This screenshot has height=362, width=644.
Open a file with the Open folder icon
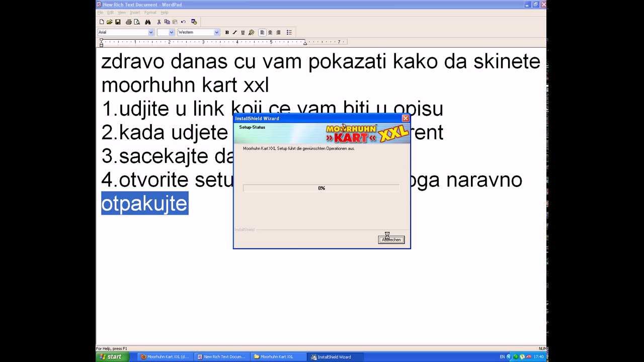pyautogui.click(x=110, y=22)
